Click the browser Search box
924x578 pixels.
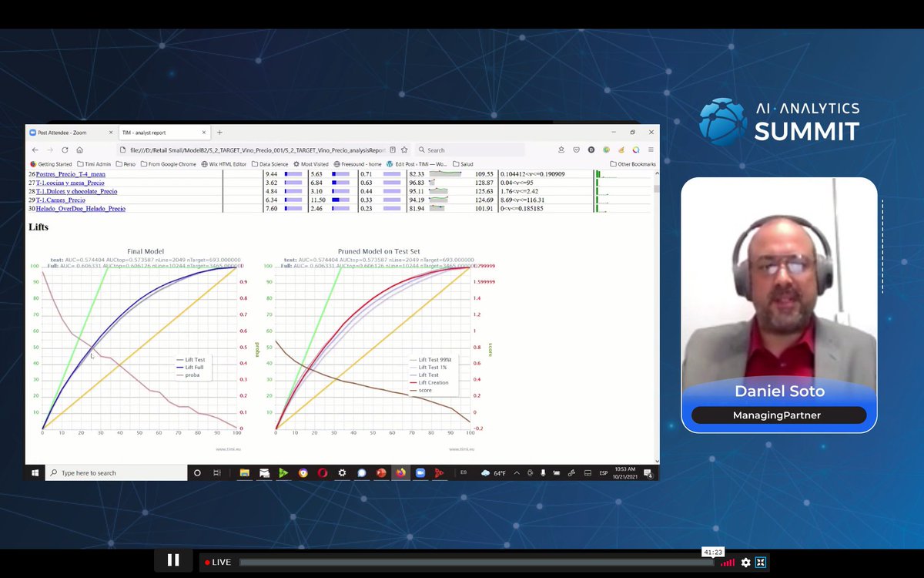click(x=470, y=150)
